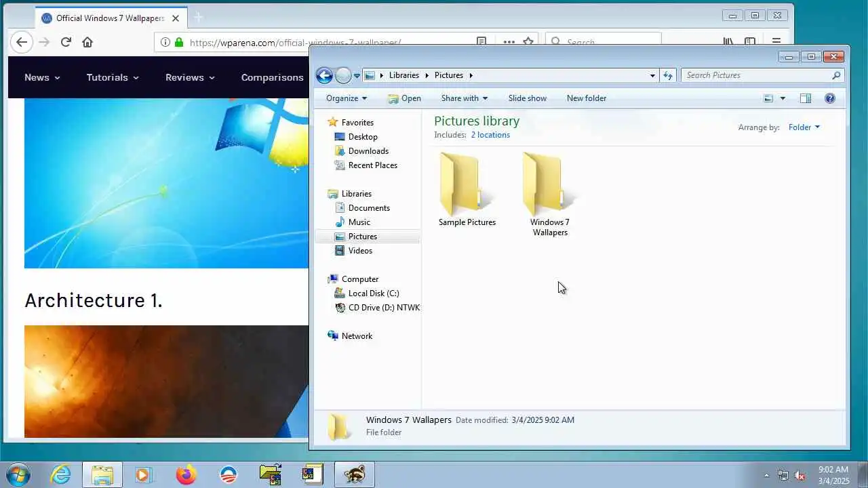The image size is (868, 488).
Task: Open the Comparisons menu on wparena
Action: tap(273, 77)
